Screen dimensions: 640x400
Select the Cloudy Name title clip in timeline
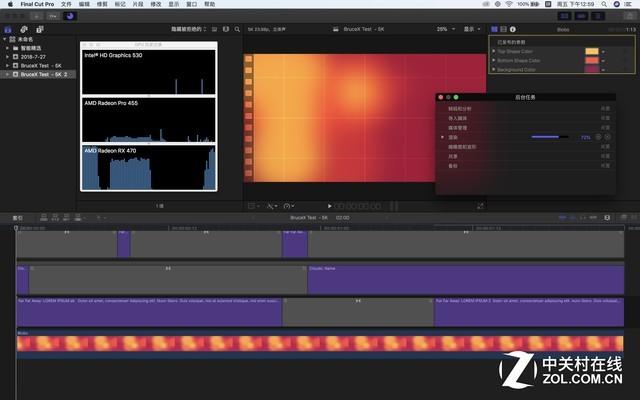tap(466, 280)
